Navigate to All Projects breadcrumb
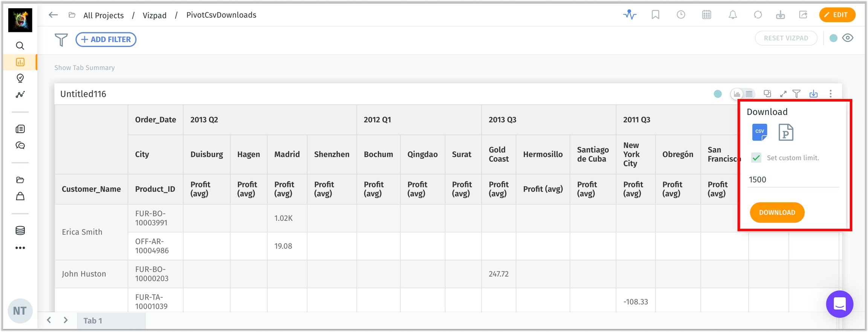868x332 pixels. pos(103,15)
